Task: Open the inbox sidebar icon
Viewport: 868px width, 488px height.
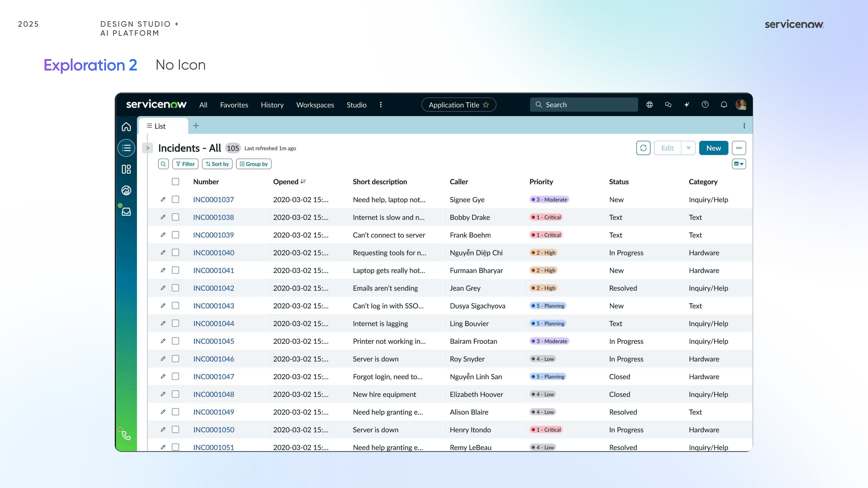Action: pos(126,211)
